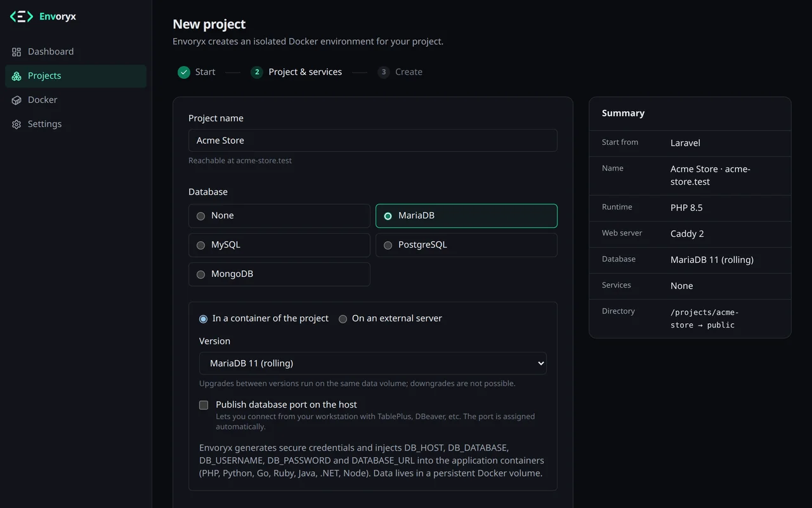Click the New project heading
This screenshot has height=508, width=812.
coord(209,24)
